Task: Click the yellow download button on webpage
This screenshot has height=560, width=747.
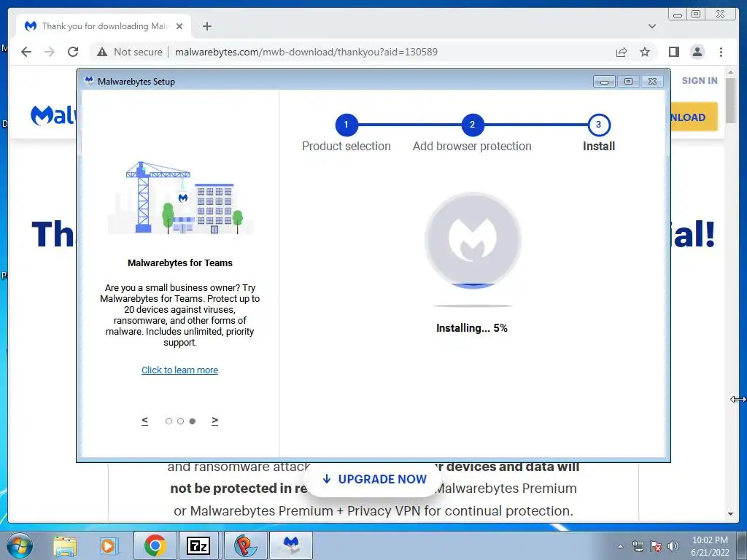Action: (694, 117)
